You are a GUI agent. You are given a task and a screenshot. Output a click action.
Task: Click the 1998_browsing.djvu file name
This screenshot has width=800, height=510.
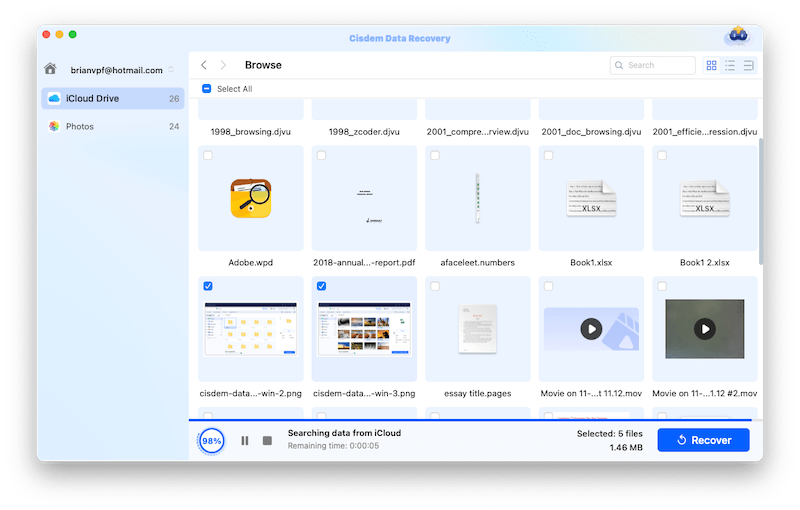(251, 132)
